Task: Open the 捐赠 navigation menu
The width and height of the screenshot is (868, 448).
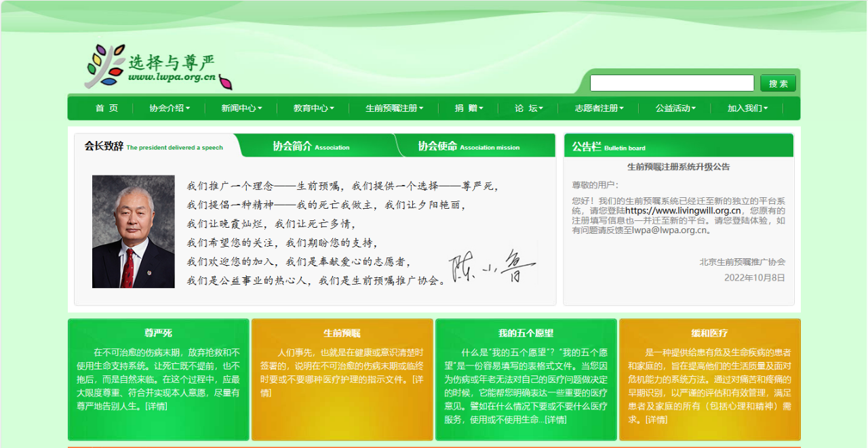Action: pos(468,108)
